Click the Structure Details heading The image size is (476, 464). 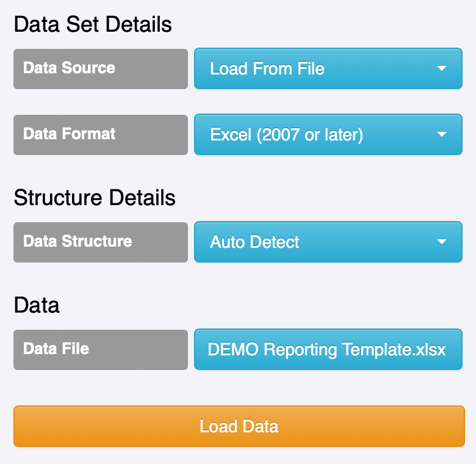pos(95,198)
